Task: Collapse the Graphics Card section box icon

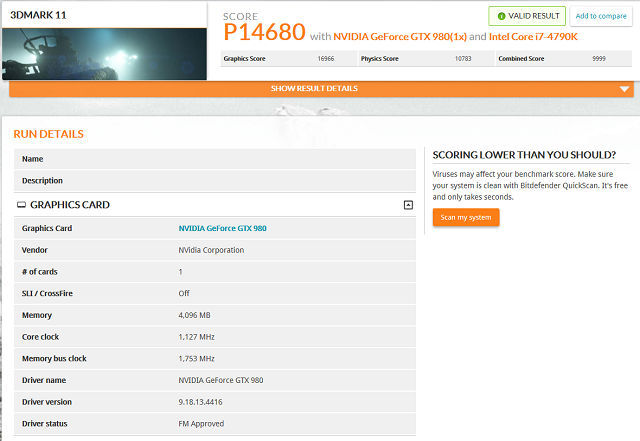Action: 408,205
